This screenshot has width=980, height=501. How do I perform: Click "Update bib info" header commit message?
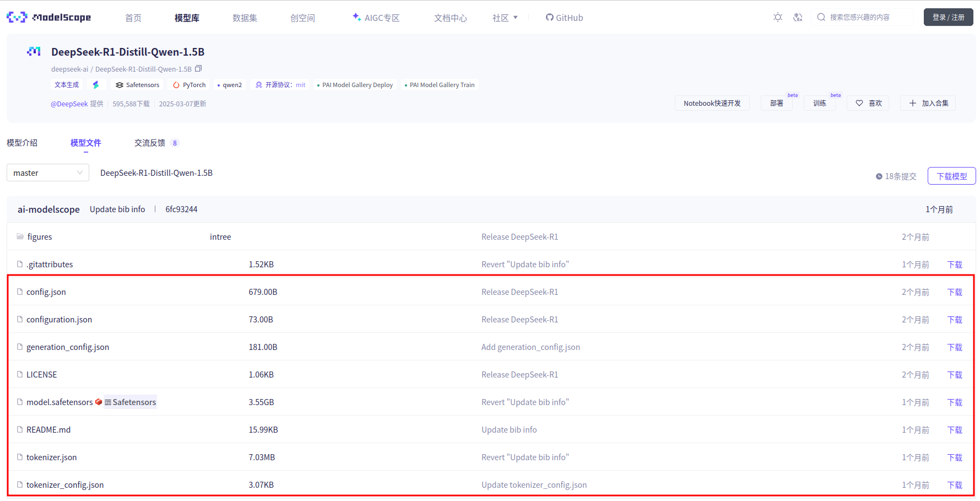pyautogui.click(x=117, y=209)
